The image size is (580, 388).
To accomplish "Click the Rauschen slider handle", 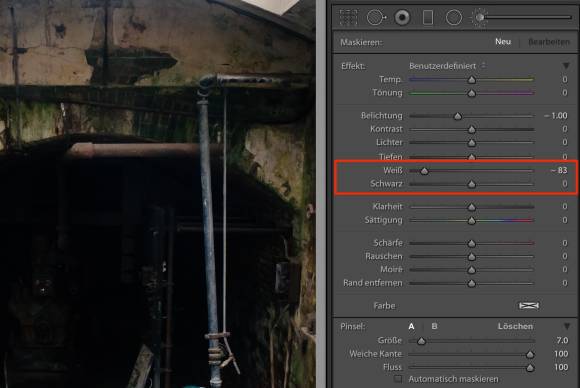I will [x=472, y=256].
